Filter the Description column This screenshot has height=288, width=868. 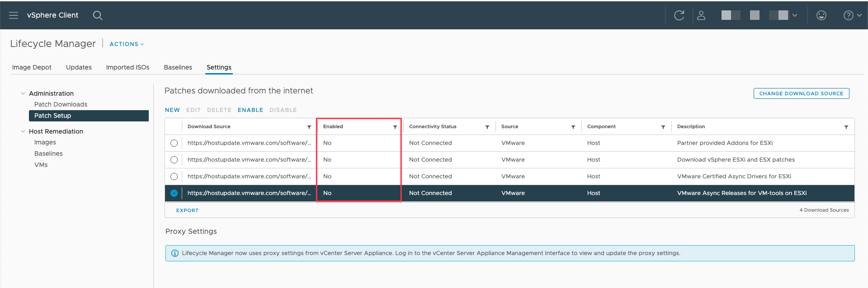[846, 127]
